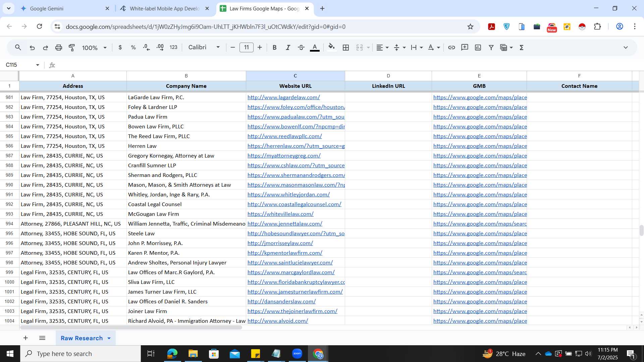The width and height of the screenshot is (644, 362).
Task: Toggle italic formatting
Action: (x=288, y=48)
